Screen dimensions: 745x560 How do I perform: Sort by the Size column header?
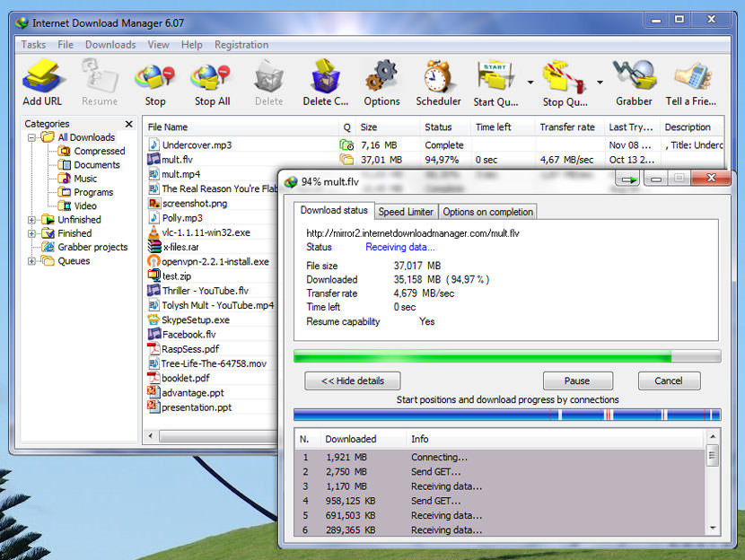pos(388,127)
